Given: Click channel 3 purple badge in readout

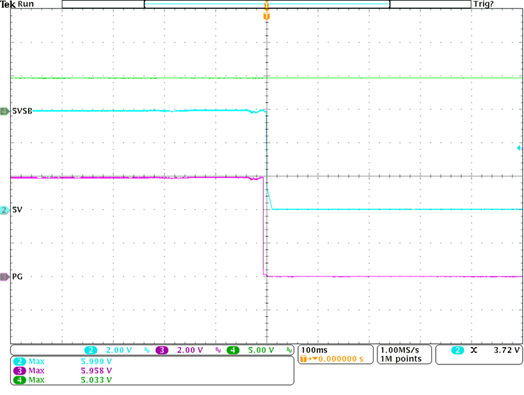Looking at the screenshot, I should 162,350.
